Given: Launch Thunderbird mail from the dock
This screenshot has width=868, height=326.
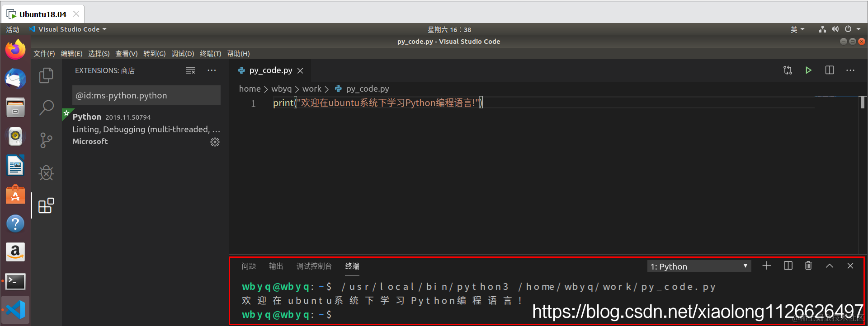Looking at the screenshot, I should [15, 79].
